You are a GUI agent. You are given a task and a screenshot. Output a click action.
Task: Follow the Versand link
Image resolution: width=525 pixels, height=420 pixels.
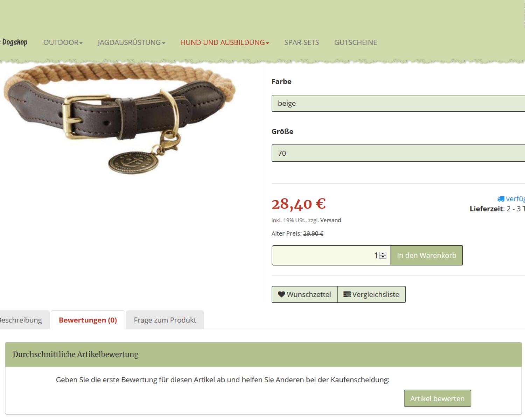coord(330,220)
